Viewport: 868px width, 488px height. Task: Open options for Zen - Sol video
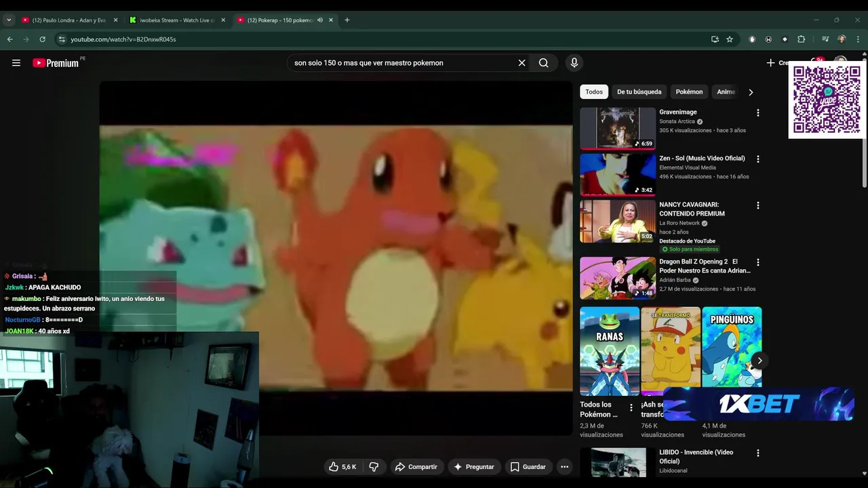(758, 159)
